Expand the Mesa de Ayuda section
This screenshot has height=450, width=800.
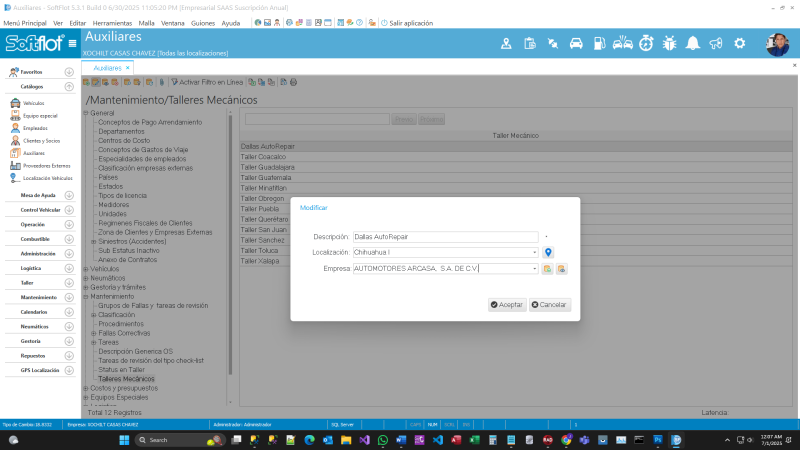pos(69,195)
